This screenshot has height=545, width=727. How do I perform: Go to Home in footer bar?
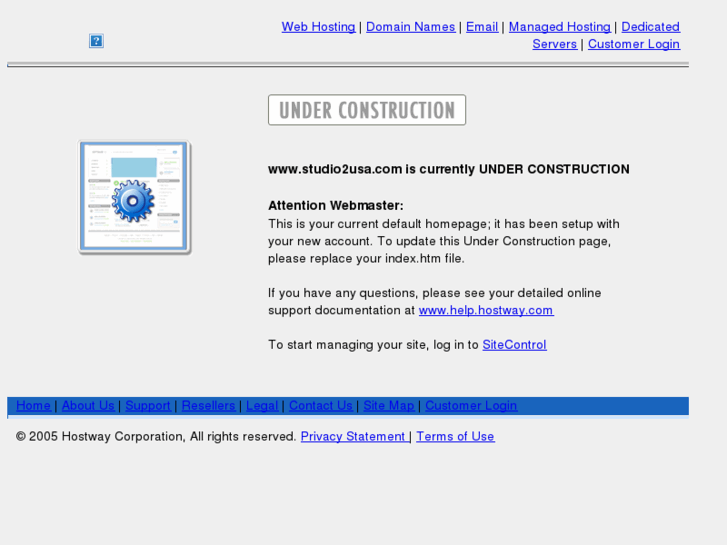coord(33,405)
